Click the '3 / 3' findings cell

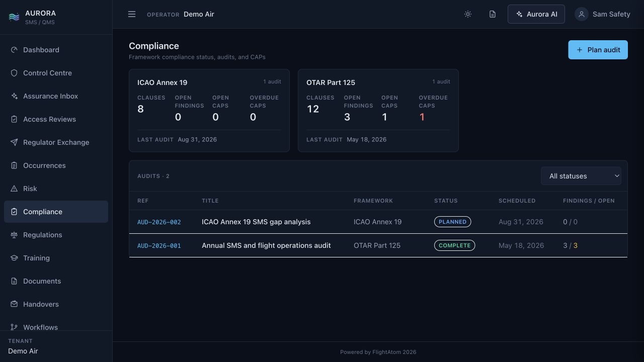(570, 245)
